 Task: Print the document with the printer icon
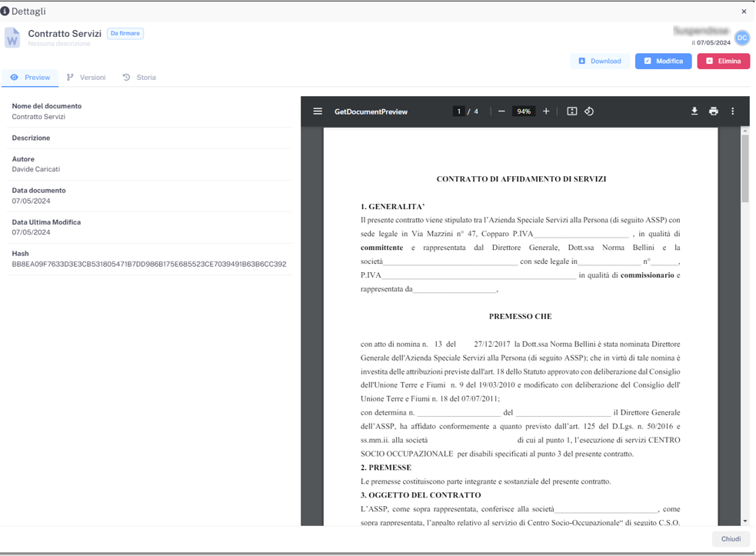click(x=714, y=112)
